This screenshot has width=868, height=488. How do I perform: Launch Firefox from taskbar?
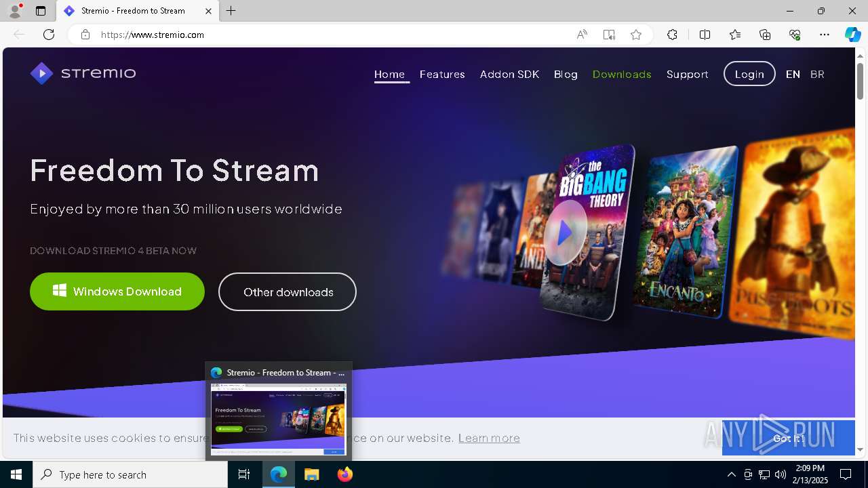pos(344,474)
